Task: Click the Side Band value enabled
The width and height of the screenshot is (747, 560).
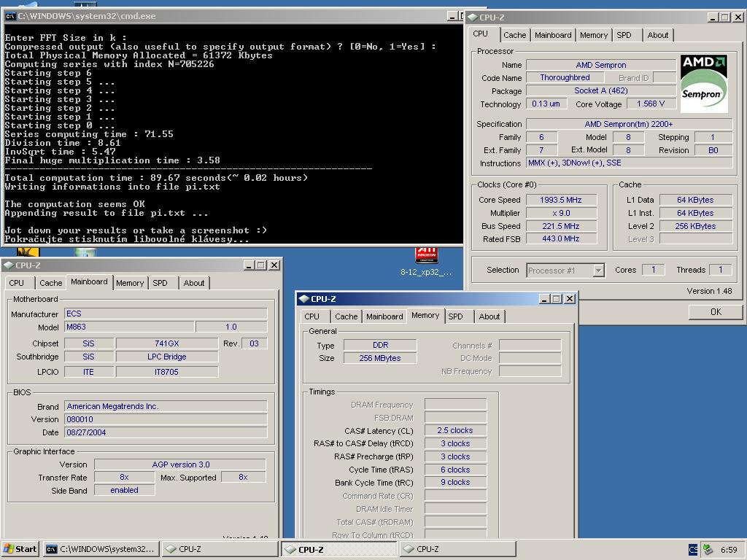Action: pyautogui.click(x=124, y=491)
